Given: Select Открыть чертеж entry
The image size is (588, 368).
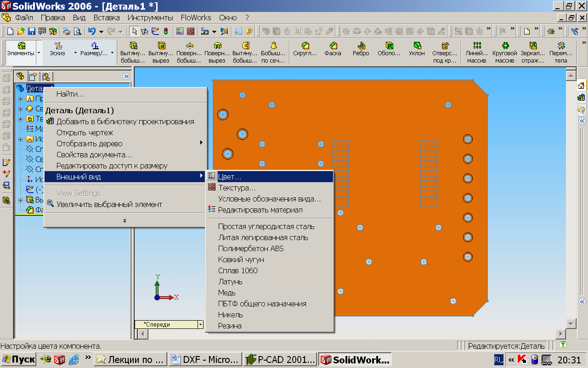Looking at the screenshot, I should pyautogui.click(x=124, y=132).
